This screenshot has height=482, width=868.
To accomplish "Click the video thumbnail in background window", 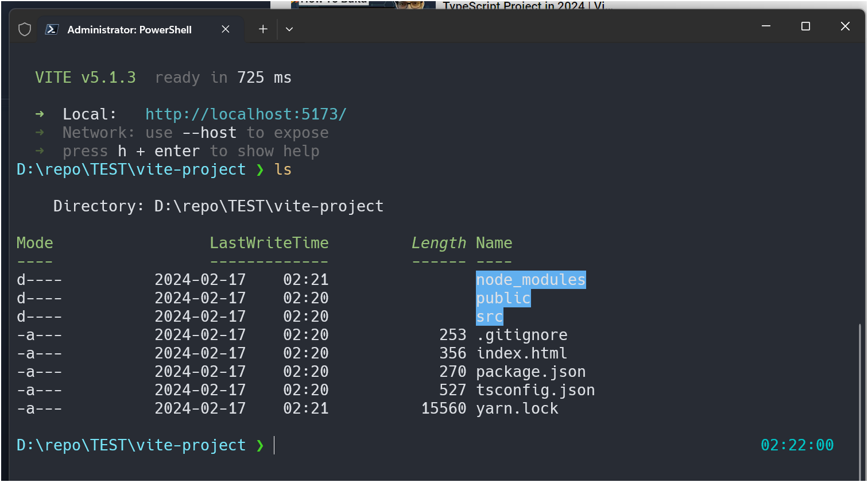I will 363,4.
